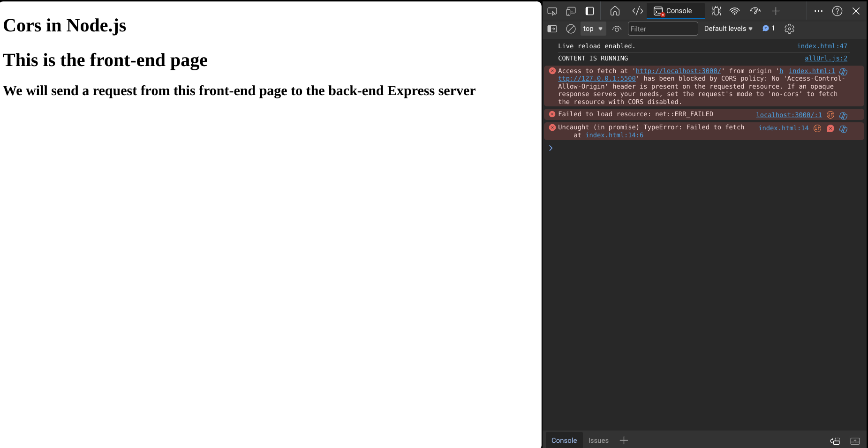868x448 pixels.
Task: Open the more tools menu with the plus icon
Action: 776,11
